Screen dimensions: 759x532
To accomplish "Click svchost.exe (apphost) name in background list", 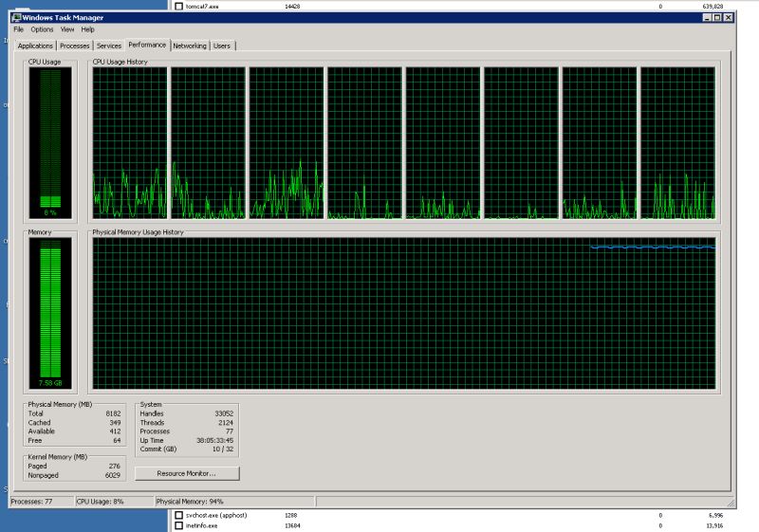I will (216, 516).
